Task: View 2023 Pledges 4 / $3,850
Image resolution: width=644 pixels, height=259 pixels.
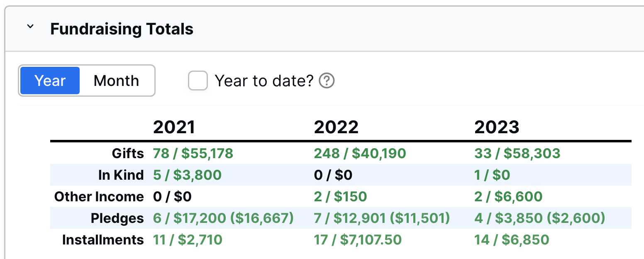Action: (x=539, y=218)
